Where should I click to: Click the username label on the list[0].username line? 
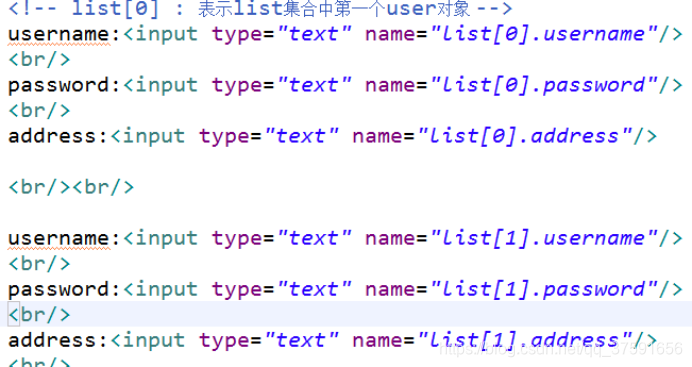tap(59, 34)
